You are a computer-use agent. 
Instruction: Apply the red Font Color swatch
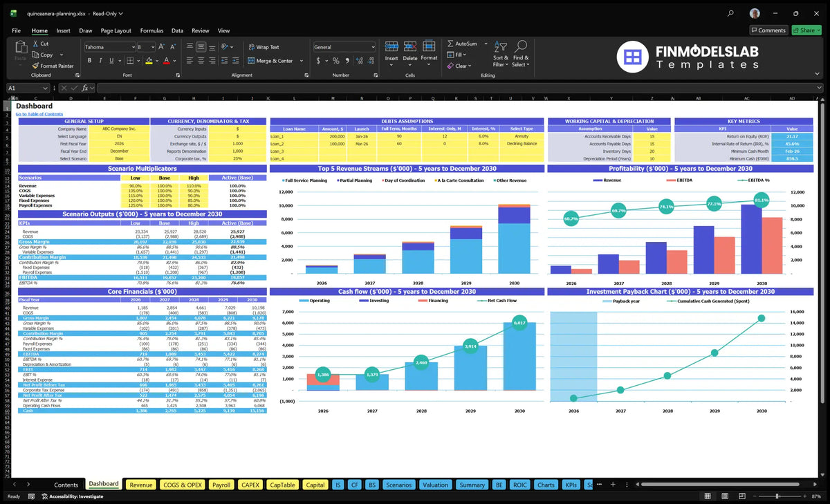(x=166, y=61)
